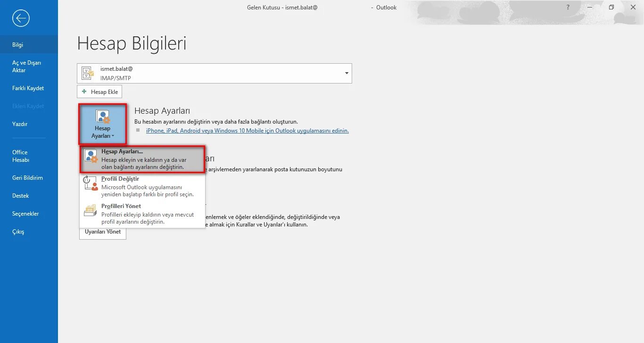The height and width of the screenshot is (343, 644).
Task: Open Aç ve Dışarı Aktar section
Action: (29, 67)
